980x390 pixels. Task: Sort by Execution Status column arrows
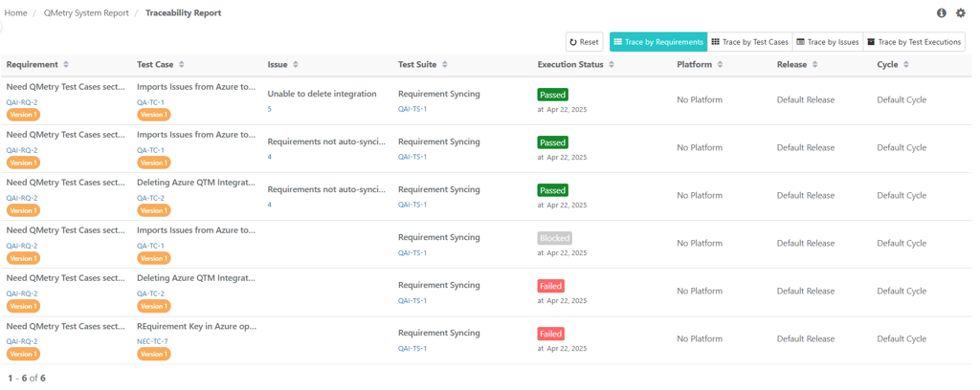click(612, 64)
